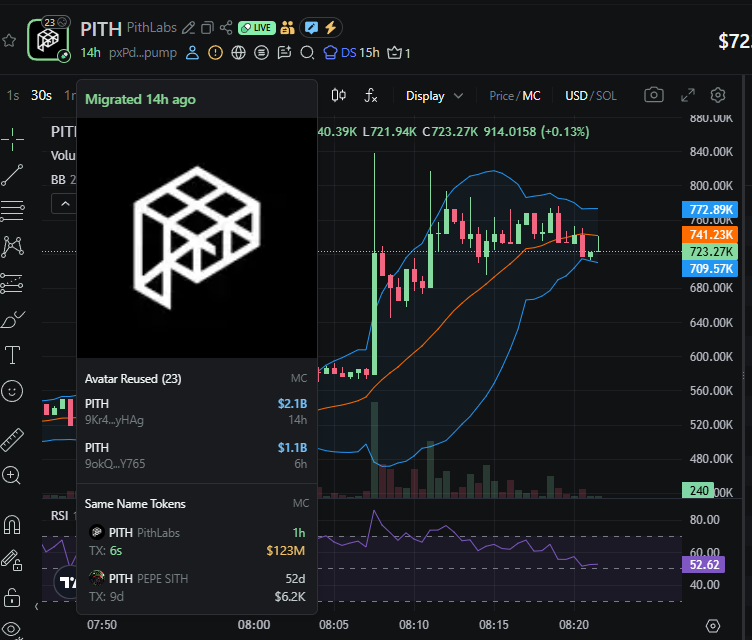Open same name token PITH PithLabs
The image size is (752, 640).
(x=197, y=542)
